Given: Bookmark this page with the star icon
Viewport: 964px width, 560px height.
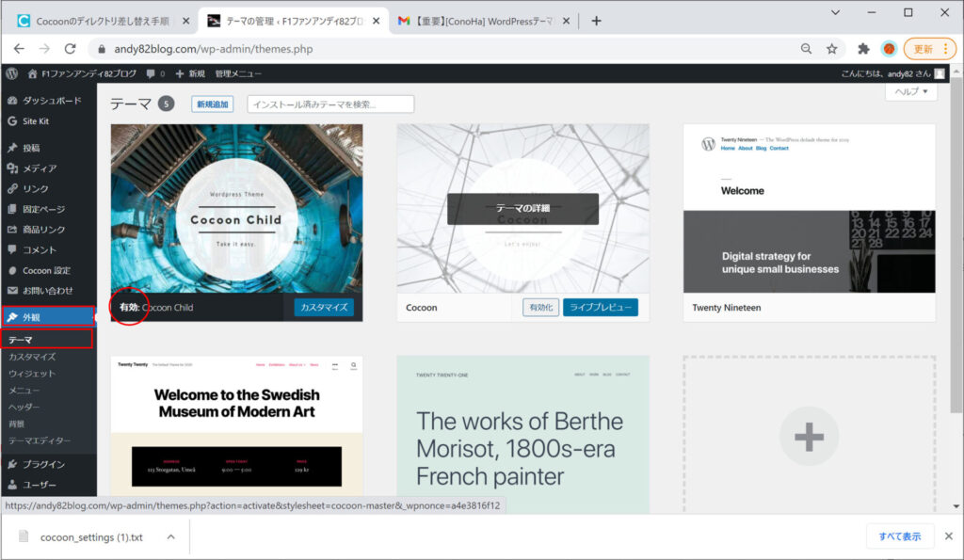Looking at the screenshot, I should [x=832, y=49].
